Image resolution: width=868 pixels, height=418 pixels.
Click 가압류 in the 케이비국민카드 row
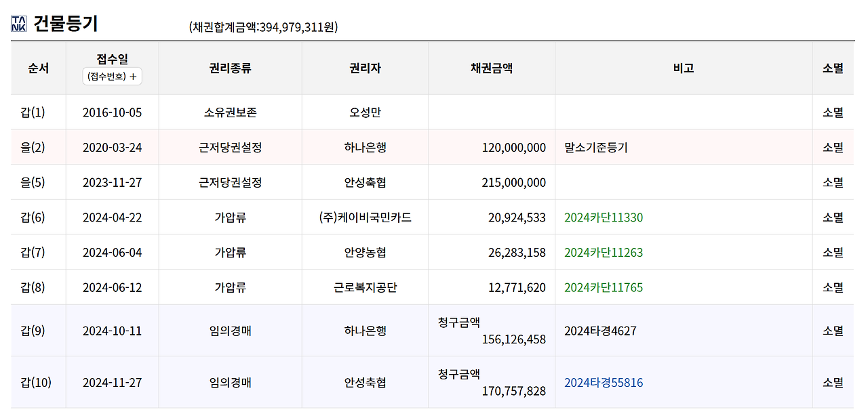[x=231, y=217]
